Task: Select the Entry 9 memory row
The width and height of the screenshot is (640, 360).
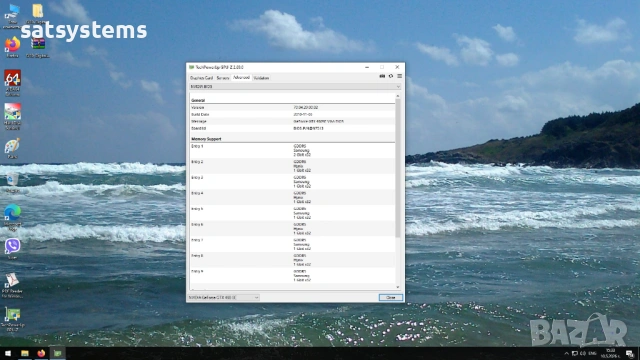Action: (292, 276)
